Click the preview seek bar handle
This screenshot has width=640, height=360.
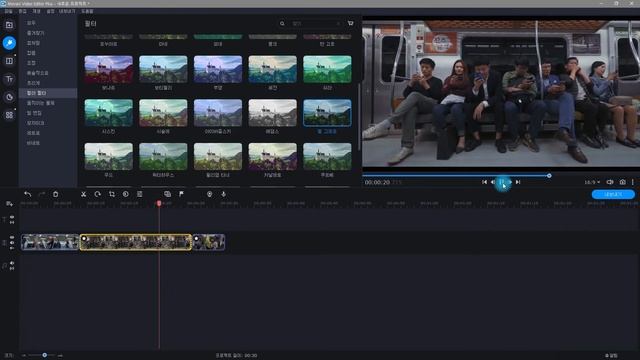click(x=549, y=176)
